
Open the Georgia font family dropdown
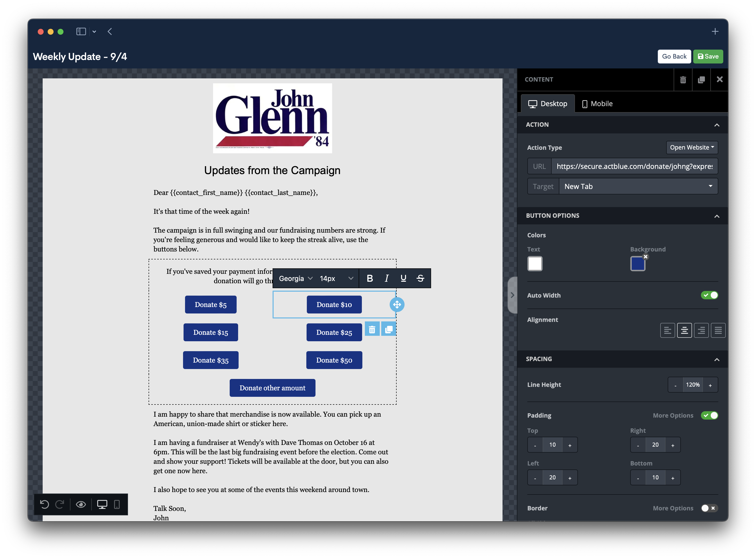[x=295, y=278]
